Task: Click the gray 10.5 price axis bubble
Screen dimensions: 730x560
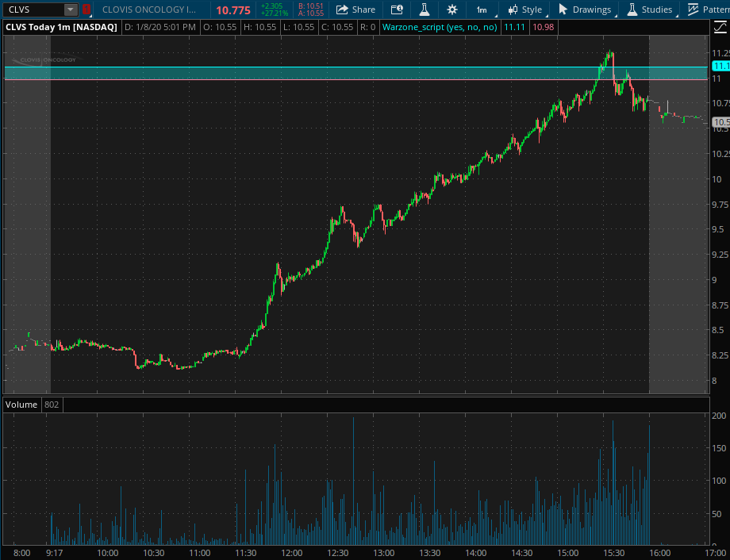Action: pyautogui.click(x=721, y=122)
